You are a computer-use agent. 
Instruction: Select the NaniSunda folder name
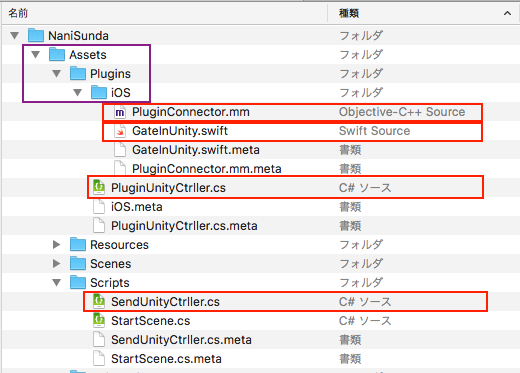coord(78,36)
